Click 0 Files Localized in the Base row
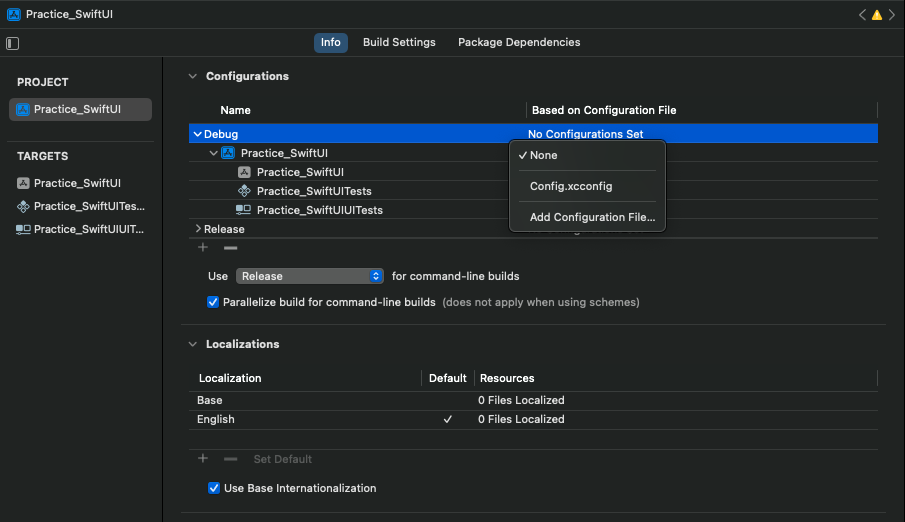Viewport: 905px width, 522px height. click(x=521, y=400)
